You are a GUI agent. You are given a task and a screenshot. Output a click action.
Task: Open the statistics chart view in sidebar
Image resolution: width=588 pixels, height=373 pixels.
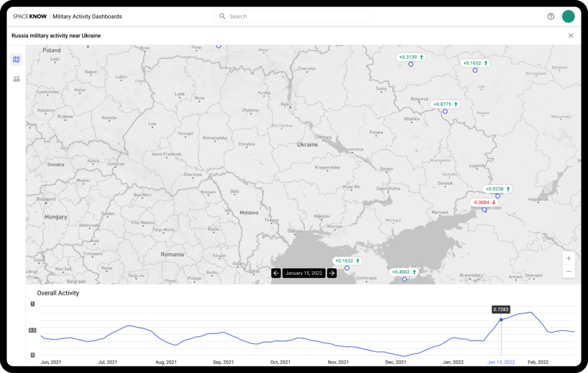[x=16, y=79]
